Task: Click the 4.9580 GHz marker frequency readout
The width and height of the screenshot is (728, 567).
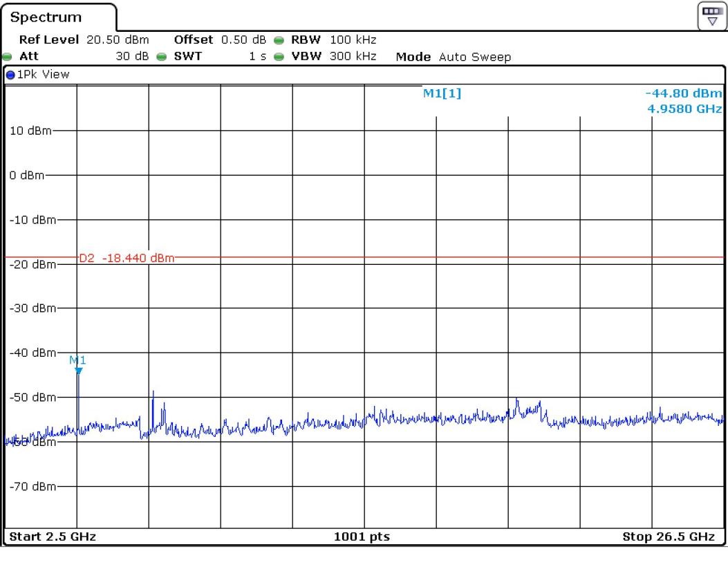Action: pyautogui.click(x=685, y=109)
